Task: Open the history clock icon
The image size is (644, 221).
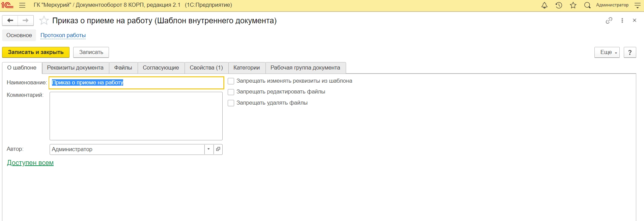Action: point(559,5)
